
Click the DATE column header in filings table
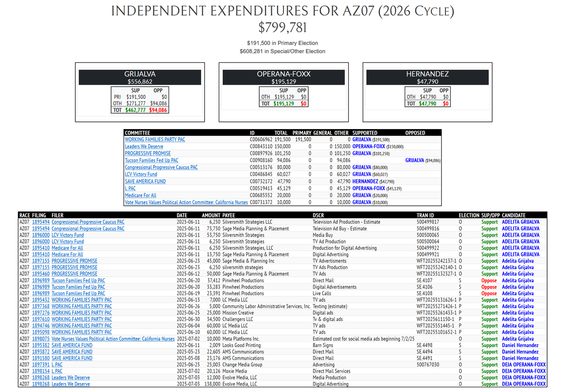click(x=182, y=215)
